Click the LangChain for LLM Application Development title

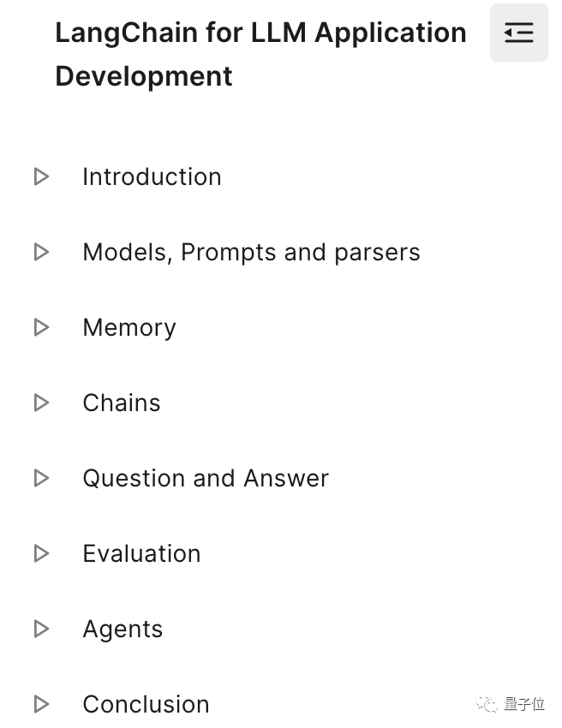[x=260, y=54]
